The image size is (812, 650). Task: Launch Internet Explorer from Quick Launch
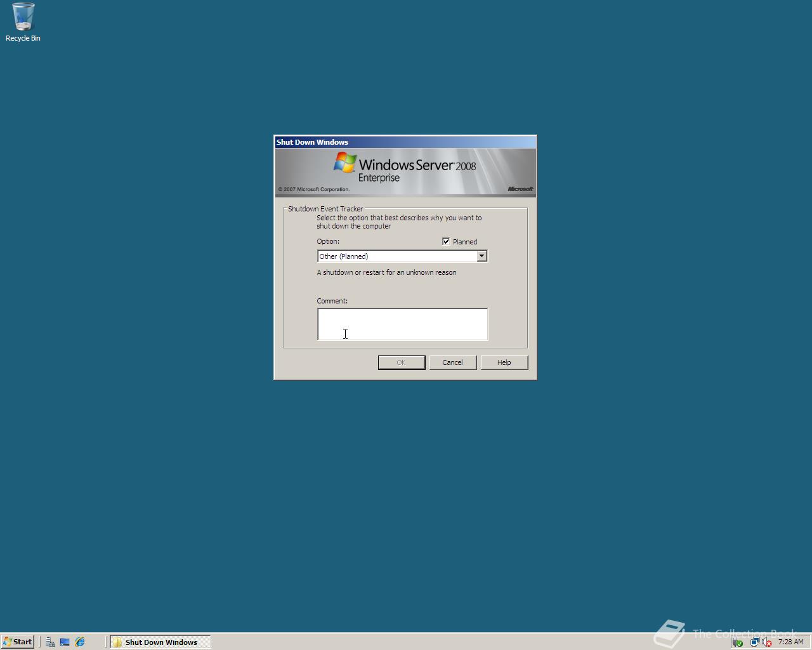[x=80, y=642]
